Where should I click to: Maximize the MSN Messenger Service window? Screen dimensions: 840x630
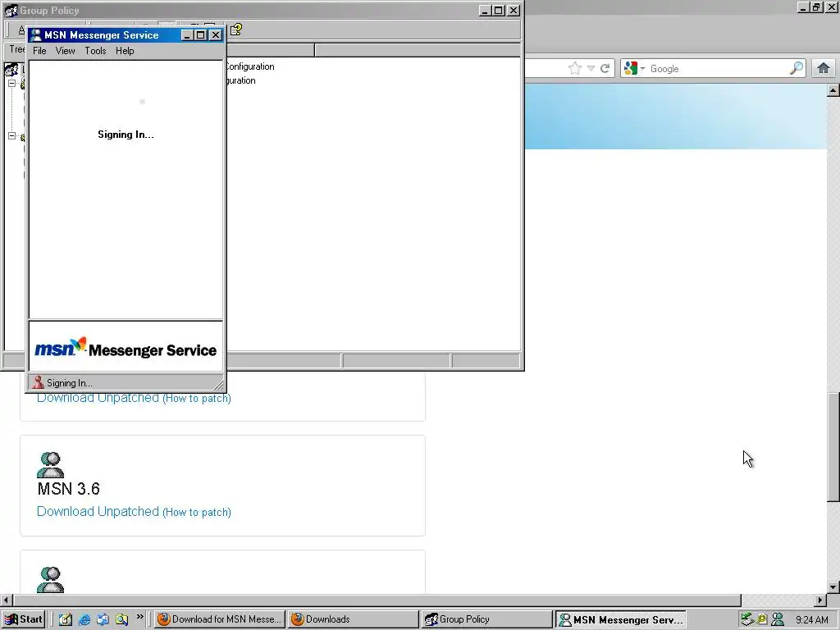click(x=201, y=34)
